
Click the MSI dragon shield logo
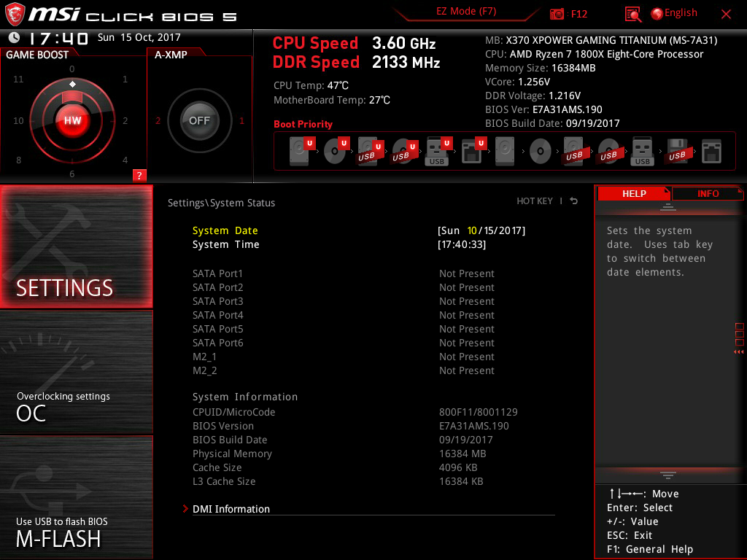[15, 15]
